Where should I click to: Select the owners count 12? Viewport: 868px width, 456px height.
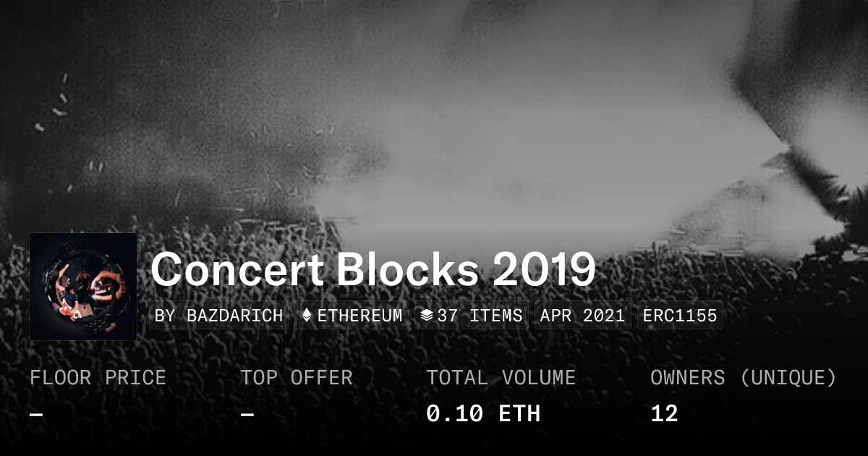pos(664,414)
